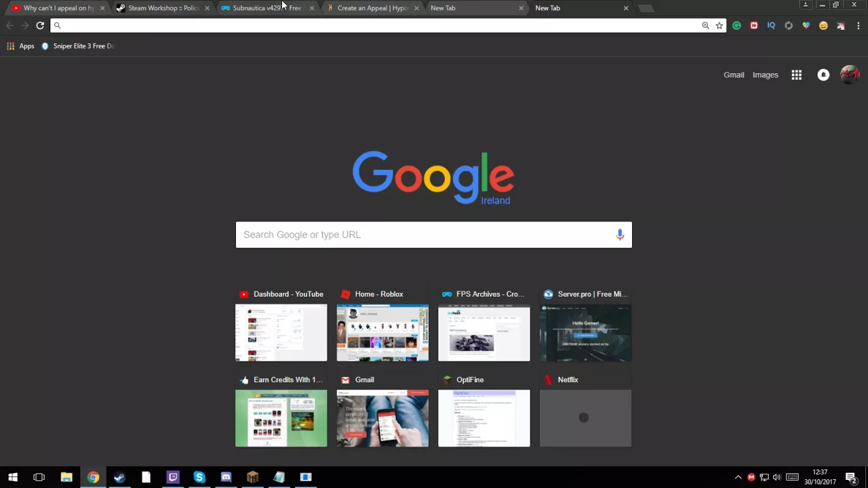Screen dimensions: 868x488
Task: Close the Steam Workshop tab
Action: [207, 8]
